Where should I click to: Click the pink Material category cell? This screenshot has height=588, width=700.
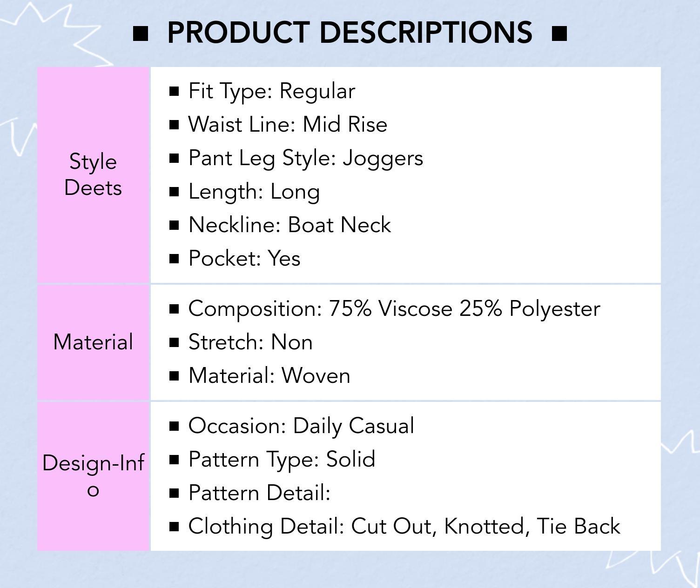pyautogui.click(x=93, y=342)
